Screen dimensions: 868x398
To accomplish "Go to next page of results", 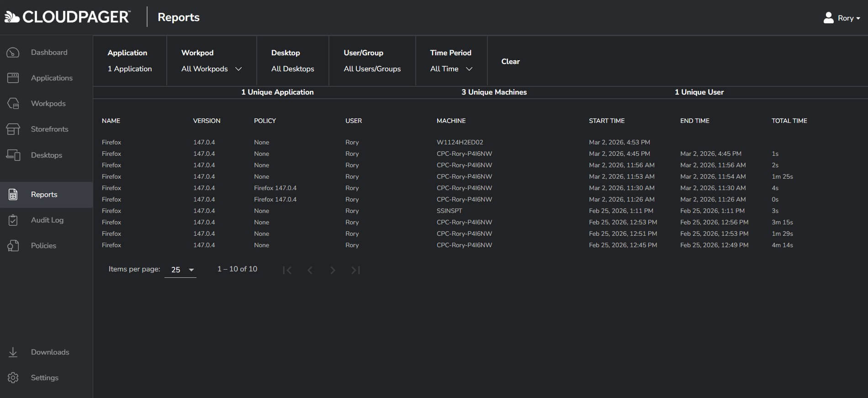I will click(333, 270).
